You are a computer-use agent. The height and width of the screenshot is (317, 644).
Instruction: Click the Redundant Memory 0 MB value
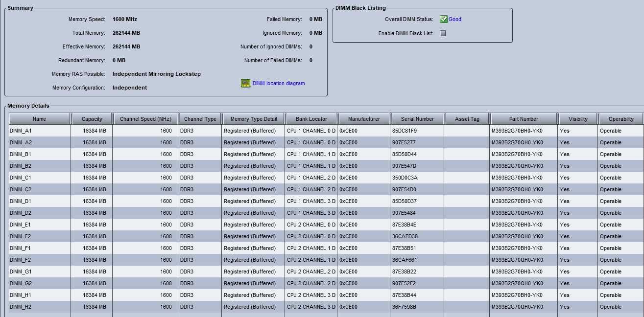click(x=119, y=60)
